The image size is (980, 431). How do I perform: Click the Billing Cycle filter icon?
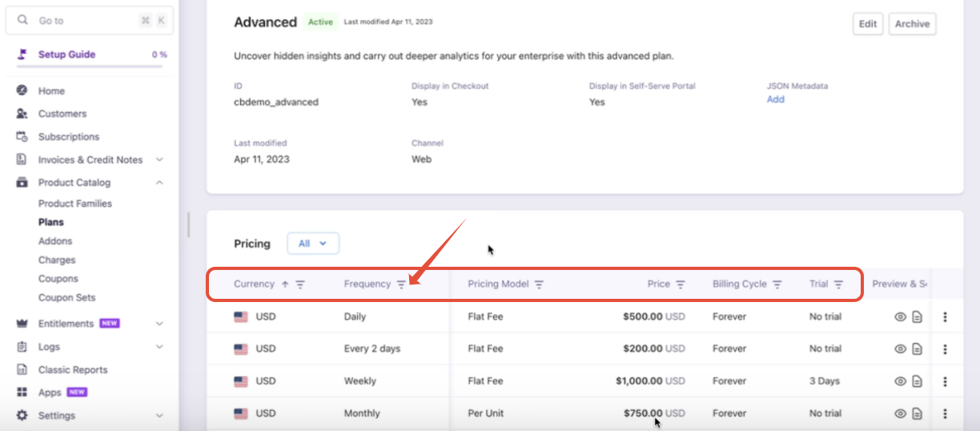click(x=777, y=284)
